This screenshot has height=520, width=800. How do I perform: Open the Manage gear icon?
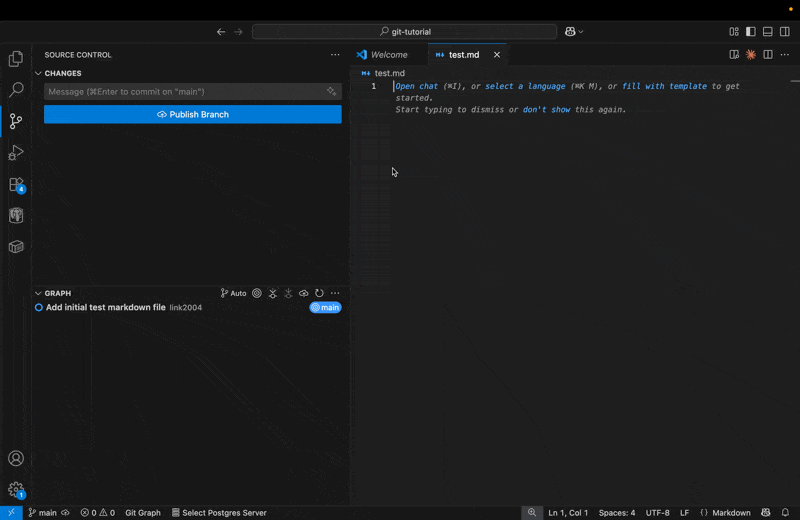coord(16,490)
